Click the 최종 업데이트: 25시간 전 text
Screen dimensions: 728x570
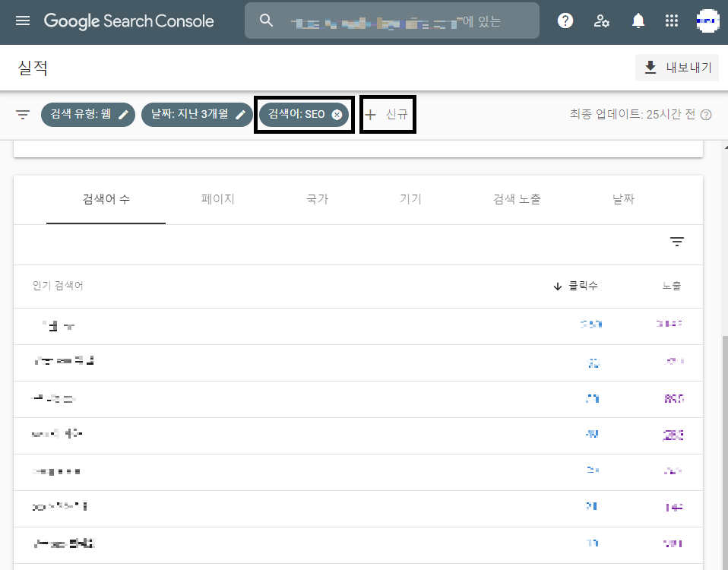click(x=632, y=114)
